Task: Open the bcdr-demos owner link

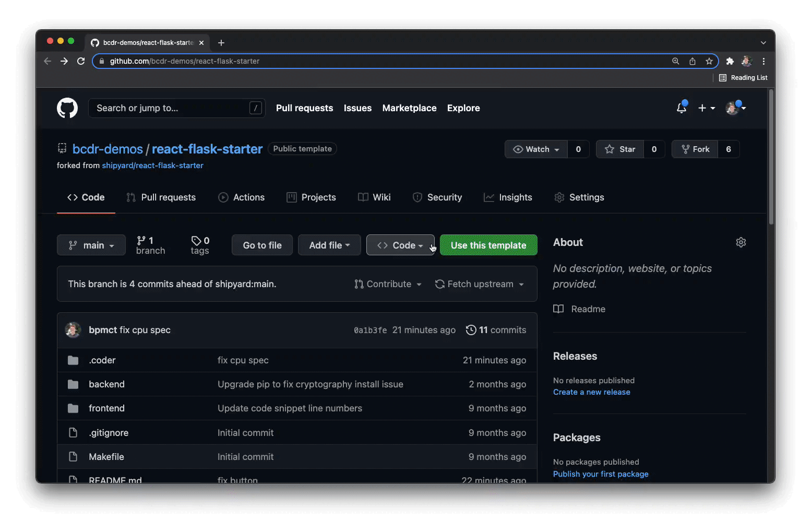Action: [x=108, y=149]
